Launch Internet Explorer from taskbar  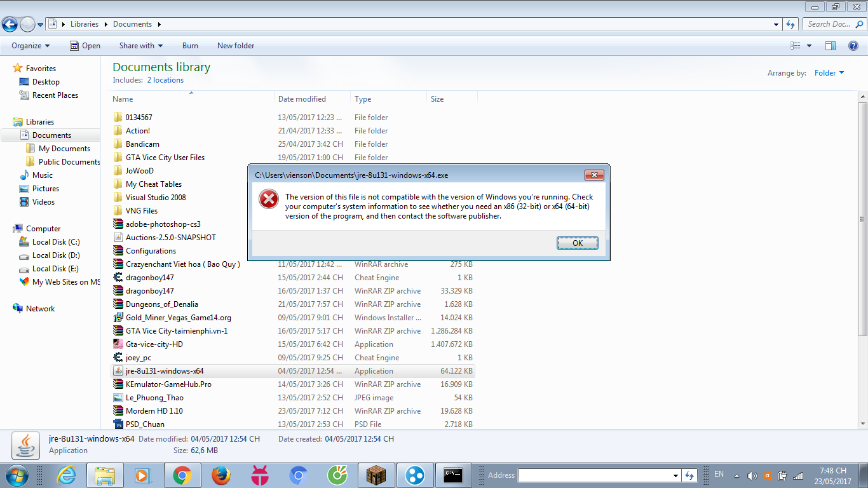66,475
